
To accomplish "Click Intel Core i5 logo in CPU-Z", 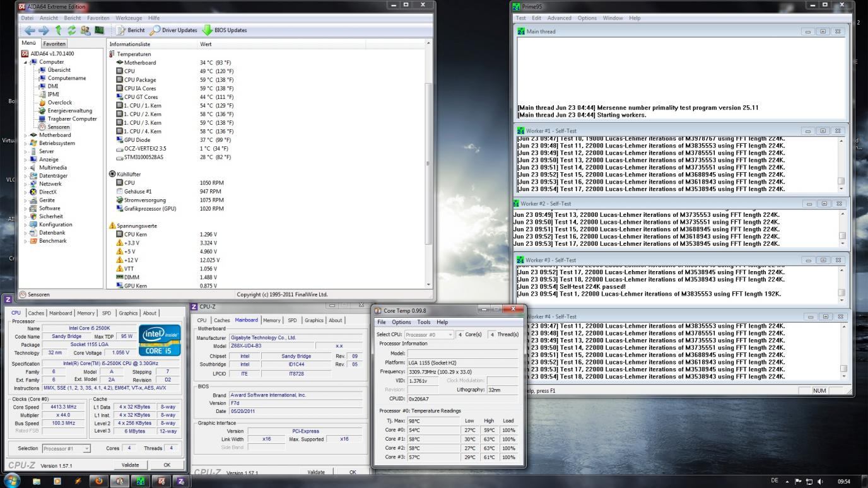I will click(x=159, y=341).
